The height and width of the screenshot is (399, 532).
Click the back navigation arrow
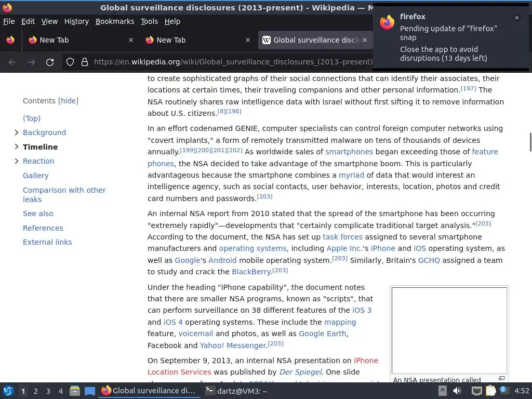point(12,62)
